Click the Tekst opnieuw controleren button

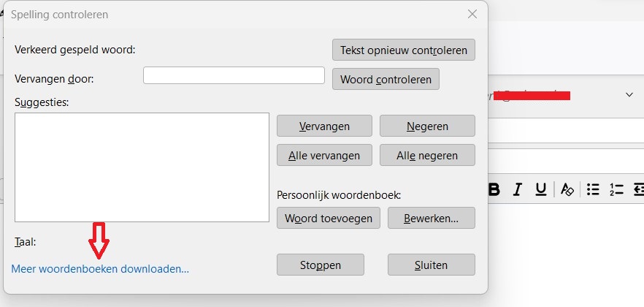pyautogui.click(x=404, y=50)
